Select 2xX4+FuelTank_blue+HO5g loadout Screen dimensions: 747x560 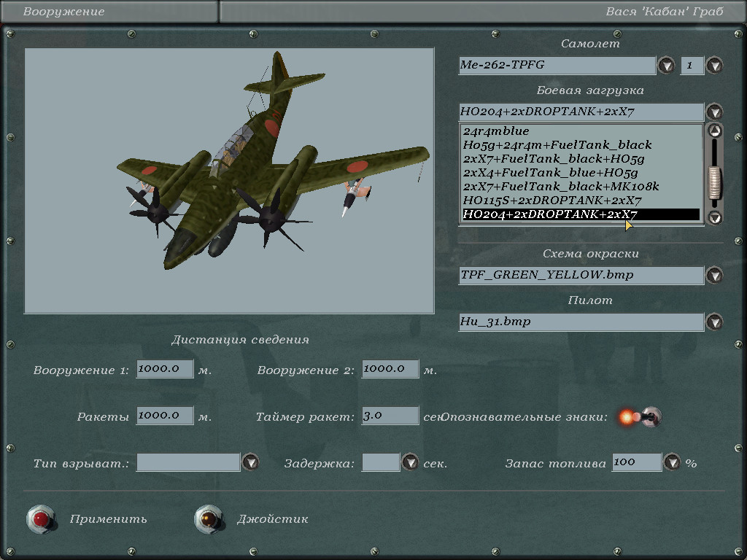click(581, 173)
